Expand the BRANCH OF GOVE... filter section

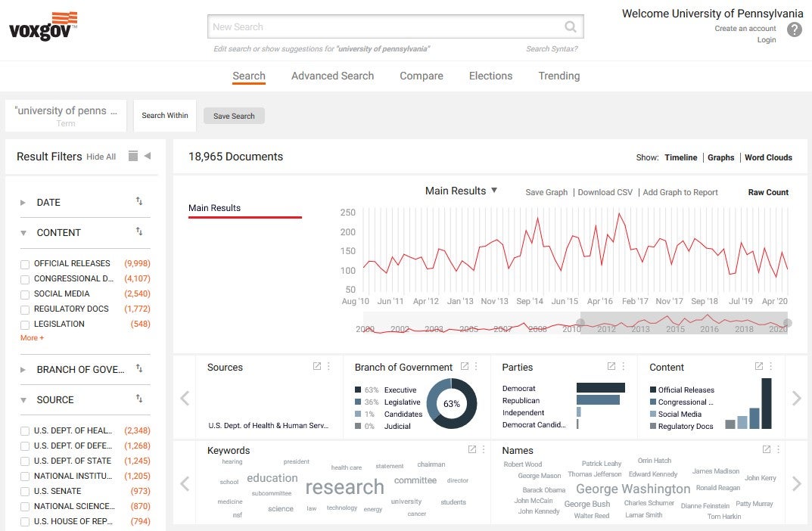point(23,370)
